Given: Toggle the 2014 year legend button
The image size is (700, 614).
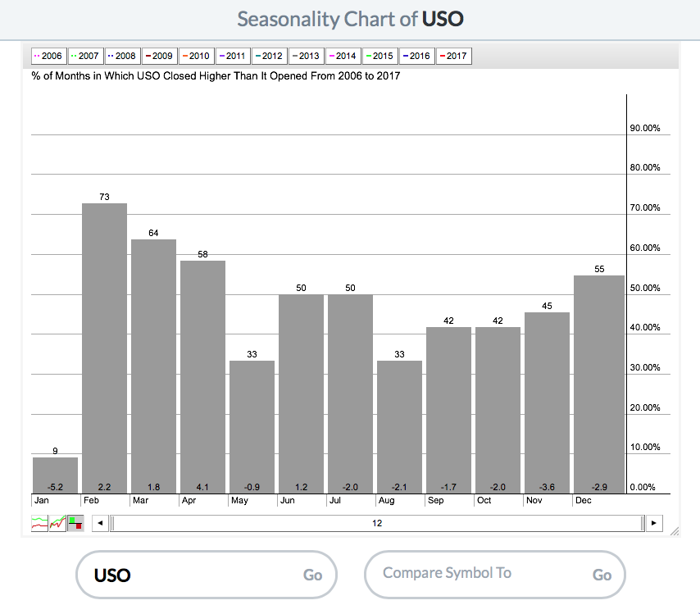Looking at the screenshot, I should 343,56.
